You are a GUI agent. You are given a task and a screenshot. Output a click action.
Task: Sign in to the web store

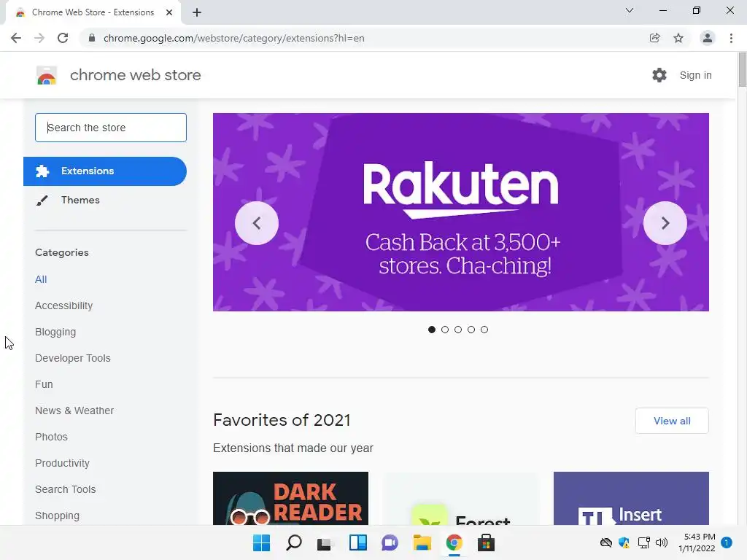point(695,75)
